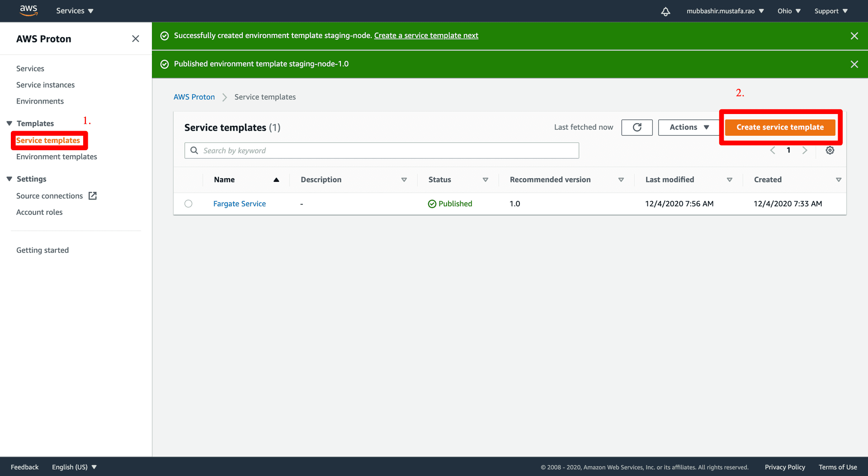Click the 12/4/2020 7:56 AM cell
Viewport: 868px width, 476px height.
pos(679,204)
